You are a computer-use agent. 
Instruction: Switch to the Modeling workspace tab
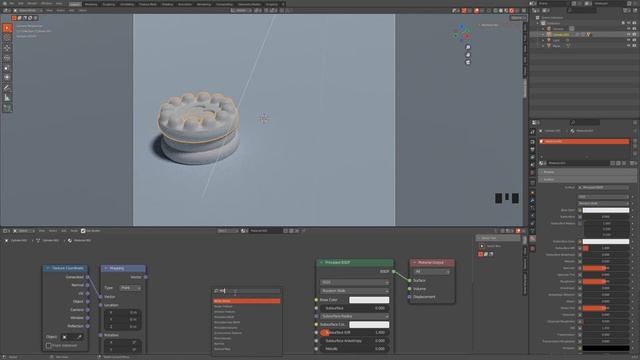[91, 4]
